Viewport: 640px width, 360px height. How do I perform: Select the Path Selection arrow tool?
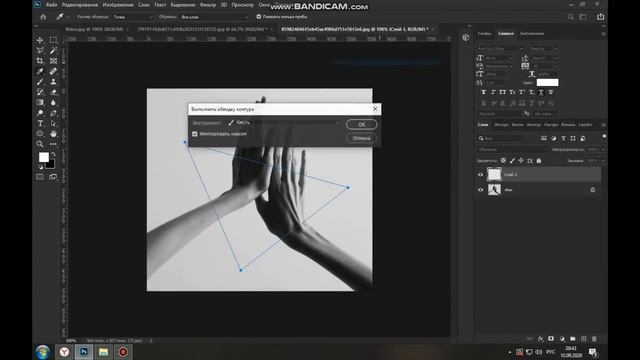(53, 123)
